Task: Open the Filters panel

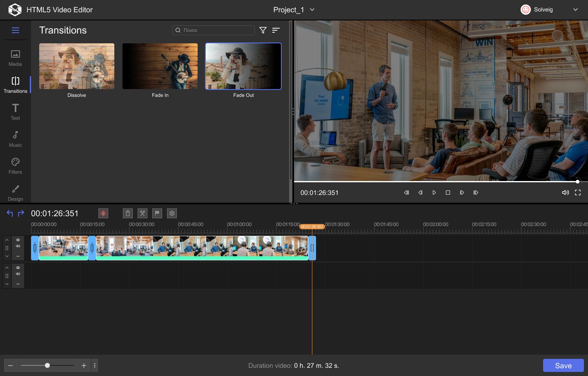Action: [x=15, y=165]
